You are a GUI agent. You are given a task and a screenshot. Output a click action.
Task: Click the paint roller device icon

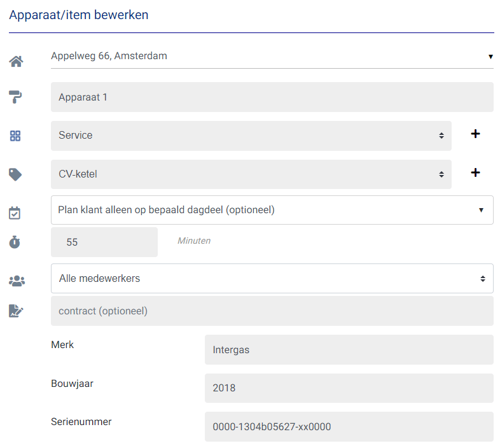click(16, 97)
